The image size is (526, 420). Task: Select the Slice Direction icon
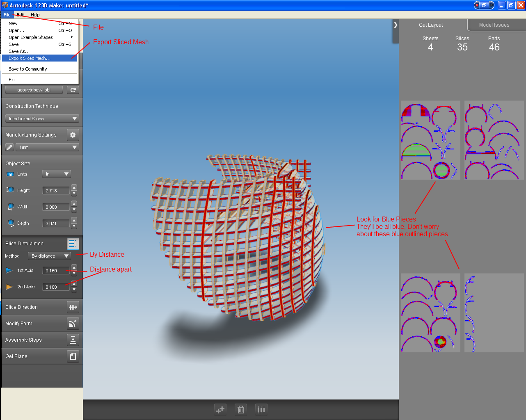(73, 307)
